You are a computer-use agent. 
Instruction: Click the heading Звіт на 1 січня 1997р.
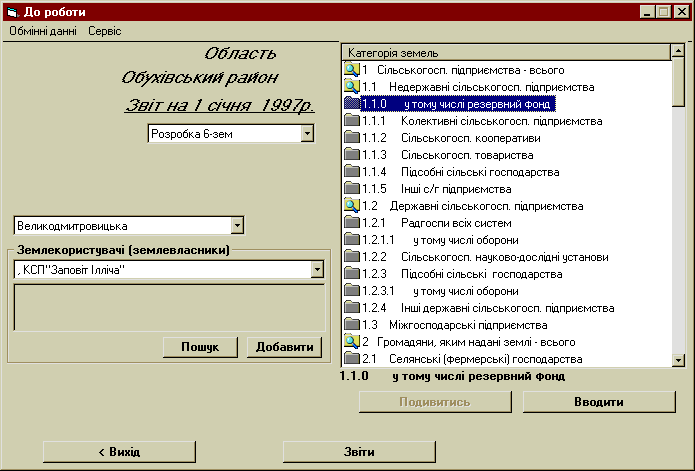(x=219, y=105)
